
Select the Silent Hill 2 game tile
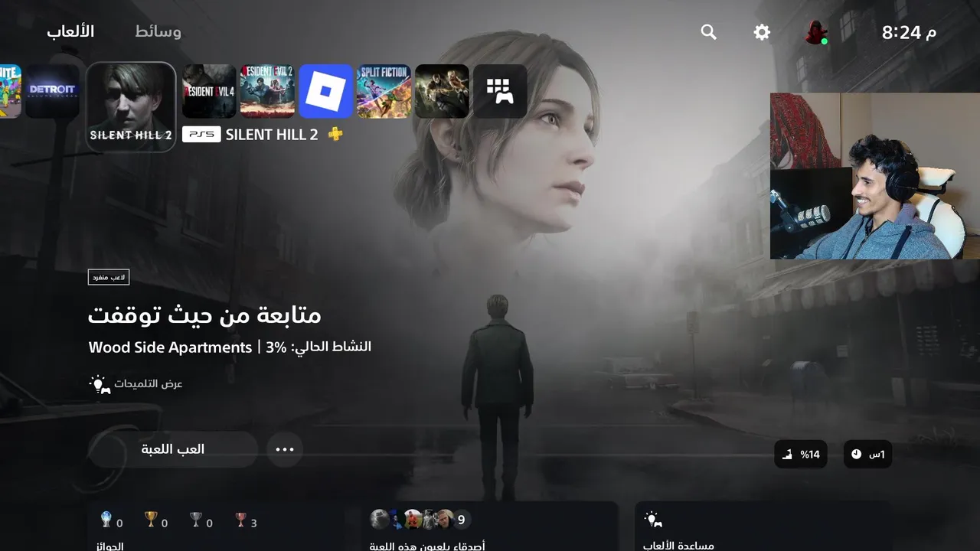[x=131, y=107]
